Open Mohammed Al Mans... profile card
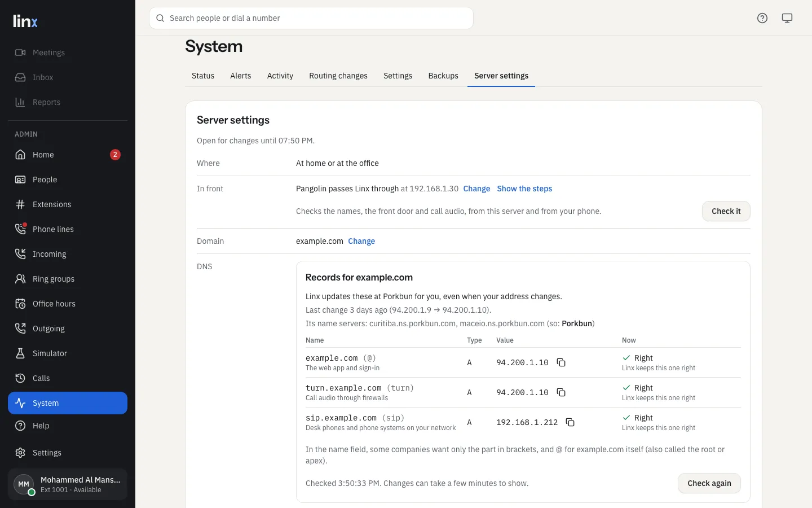 point(68,484)
